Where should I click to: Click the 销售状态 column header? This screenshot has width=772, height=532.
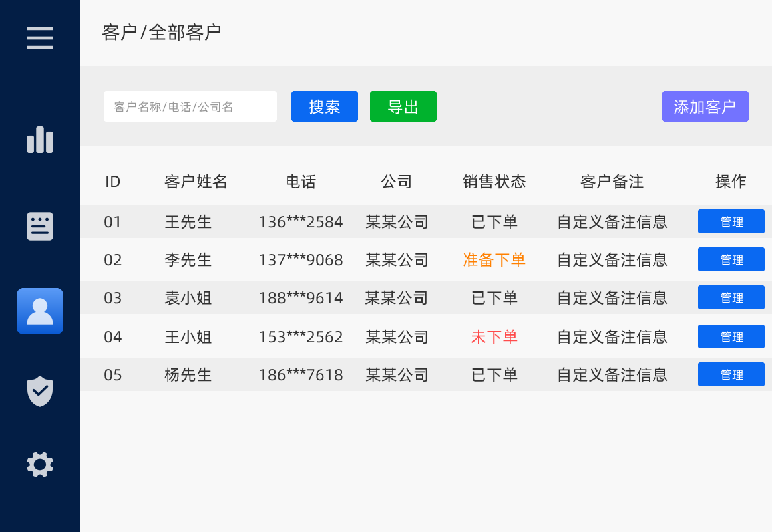(x=494, y=182)
